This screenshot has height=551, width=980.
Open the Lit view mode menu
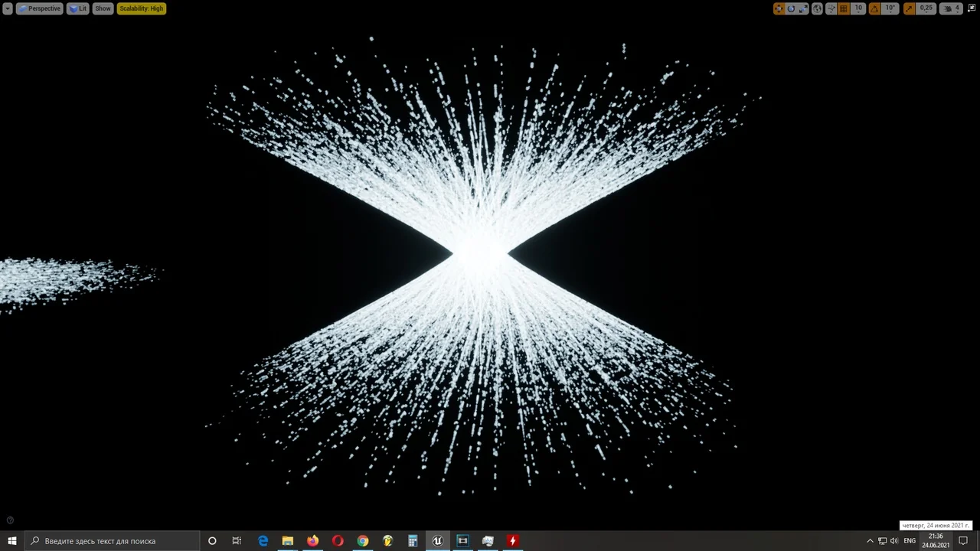click(77, 8)
